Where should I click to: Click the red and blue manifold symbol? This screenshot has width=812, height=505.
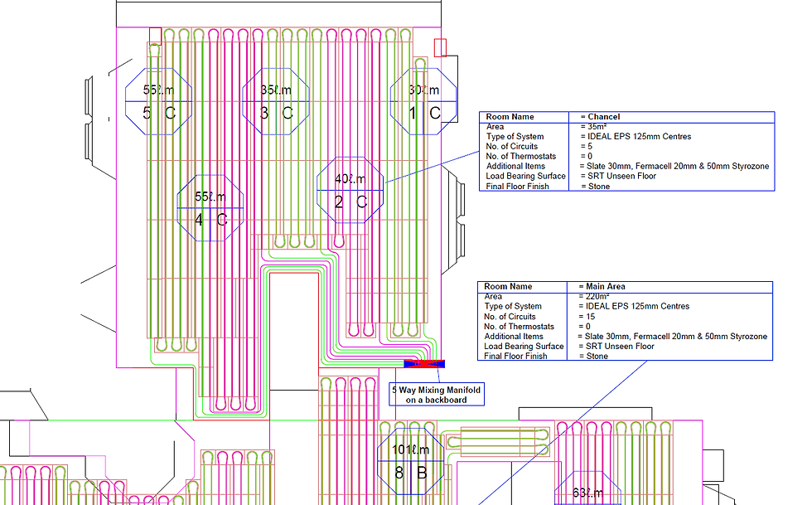(x=424, y=364)
